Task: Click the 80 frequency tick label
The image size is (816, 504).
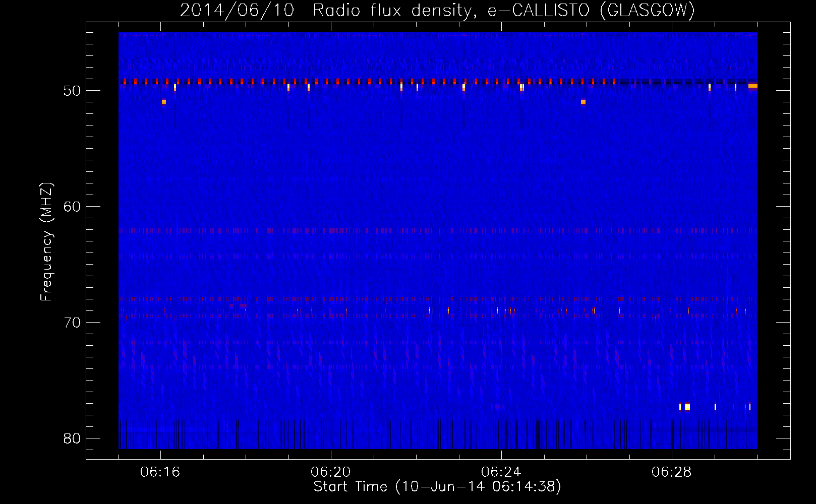Action: point(72,438)
